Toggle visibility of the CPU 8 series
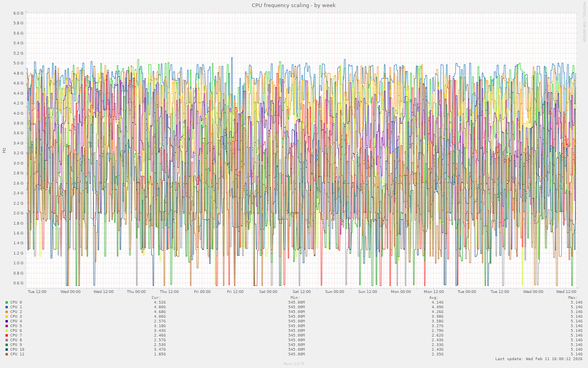Screen dimensions: 588x368 click(x=6, y=340)
